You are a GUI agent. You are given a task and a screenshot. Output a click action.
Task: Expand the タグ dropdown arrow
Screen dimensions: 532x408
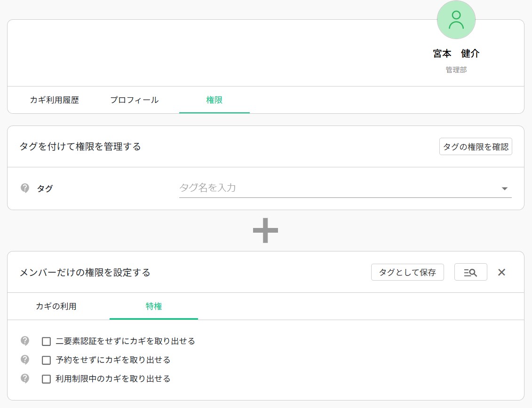point(504,188)
